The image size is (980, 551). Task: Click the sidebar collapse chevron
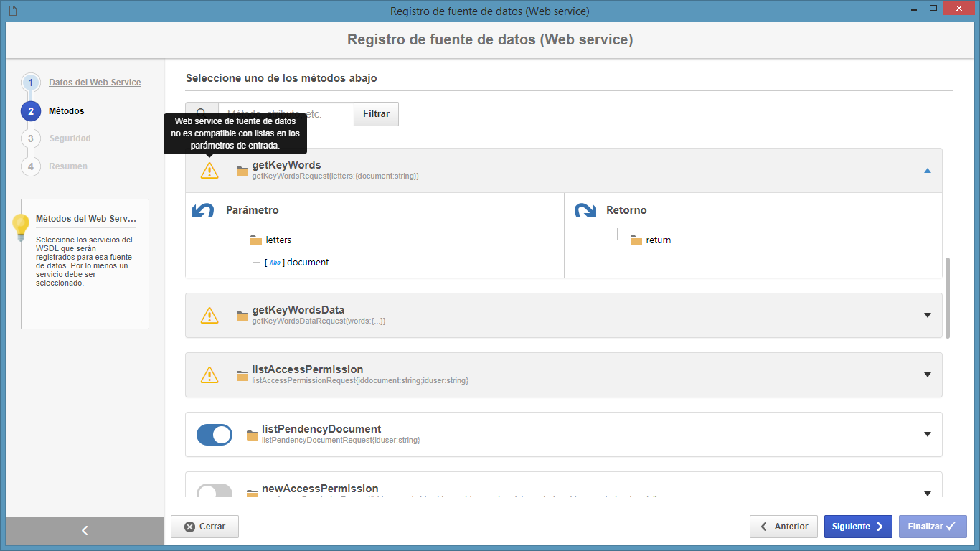85,530
